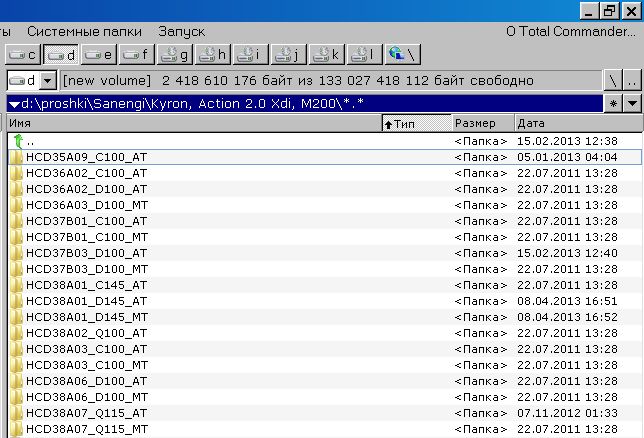Restore down the window
Screen dimensions: 644x438
tap(610, 11)
